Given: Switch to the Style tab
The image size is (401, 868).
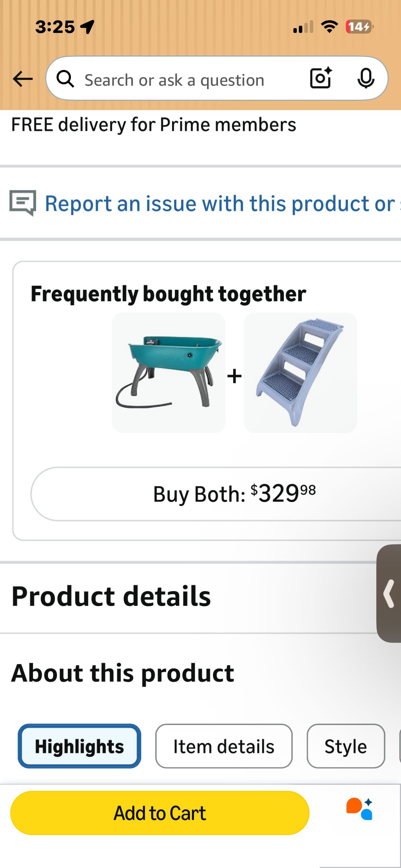Looking at the screenshot, I should (x=345, y=746).
